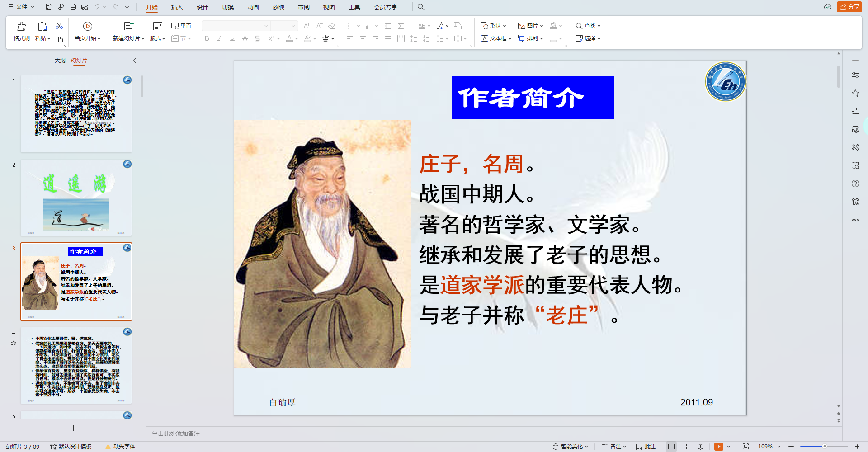Image resolution: width=868 pixels, height=452 pixels.
Task: Decrease font size with A- icon
Action: [x=319, y=26]
